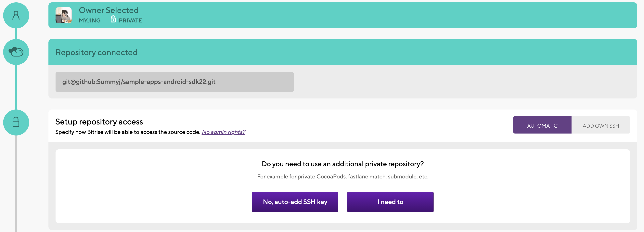Click the CocoaPods fastlane match example text
The image size is (644, 232).
342,176
